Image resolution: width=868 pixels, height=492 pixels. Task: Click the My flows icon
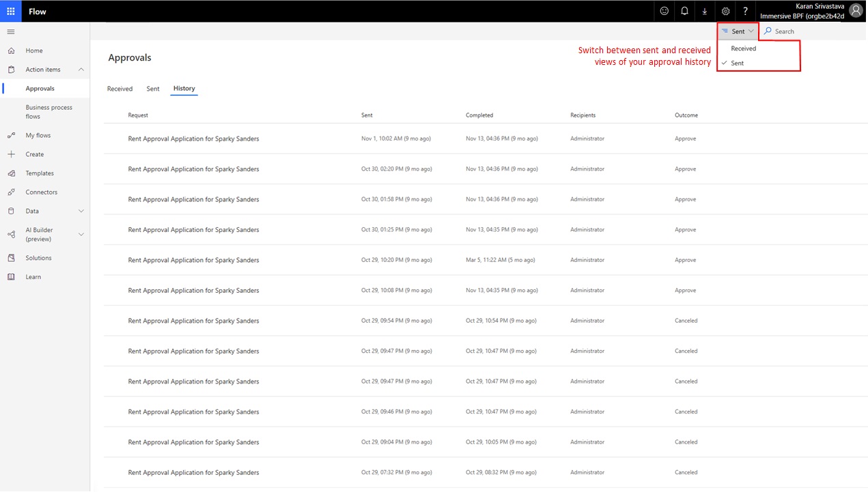click(x=11, y=135)
